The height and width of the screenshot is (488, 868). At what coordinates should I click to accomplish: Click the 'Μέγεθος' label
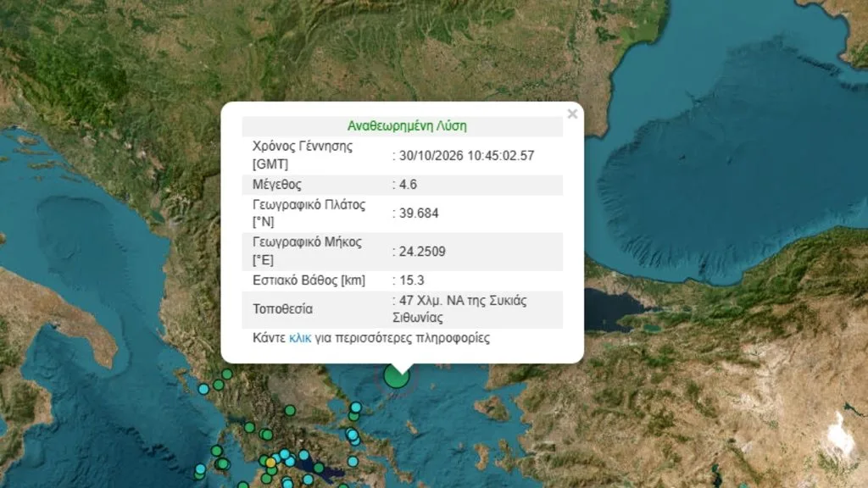pyautogui.click(x=277, y=185)
